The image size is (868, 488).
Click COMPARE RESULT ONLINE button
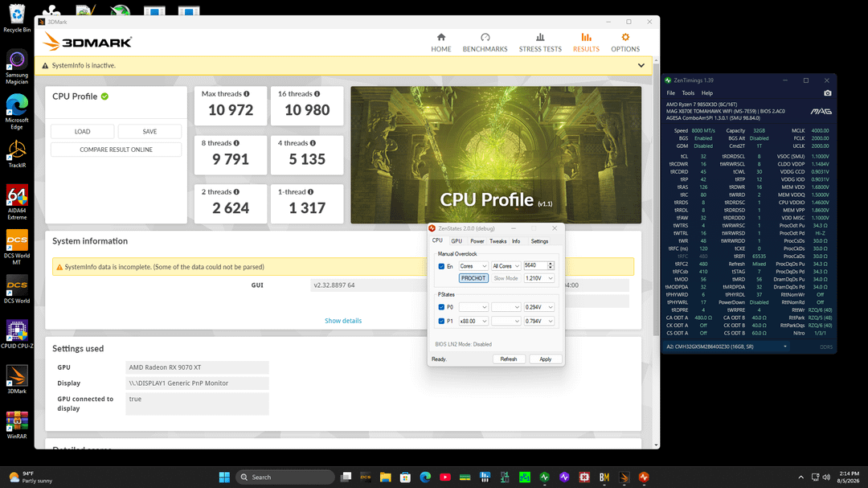(x=116, y=150)
